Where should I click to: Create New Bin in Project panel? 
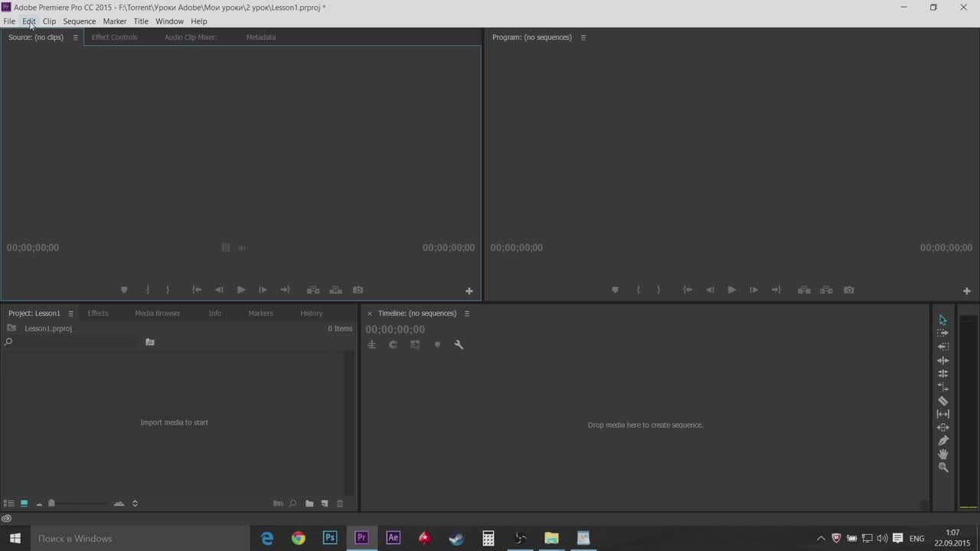click(309, 504)
